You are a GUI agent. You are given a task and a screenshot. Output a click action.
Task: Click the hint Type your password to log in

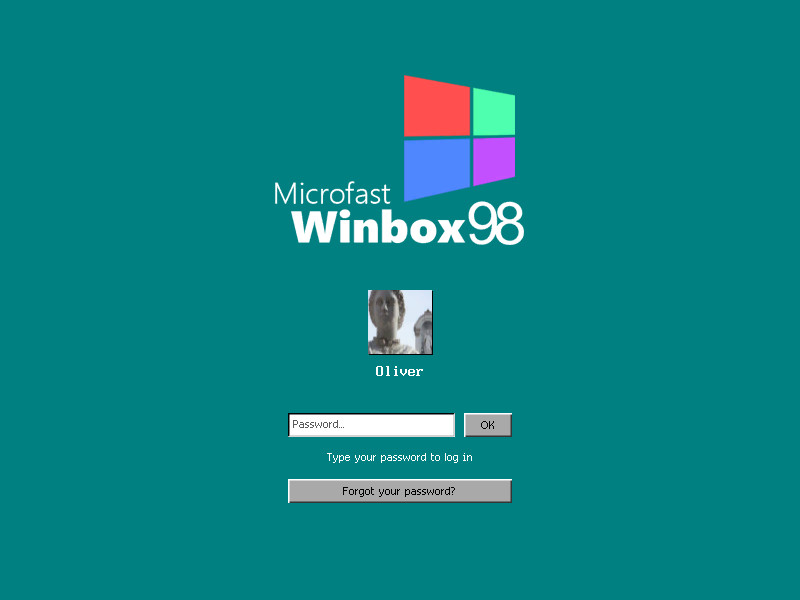click(x=399, y=457)
